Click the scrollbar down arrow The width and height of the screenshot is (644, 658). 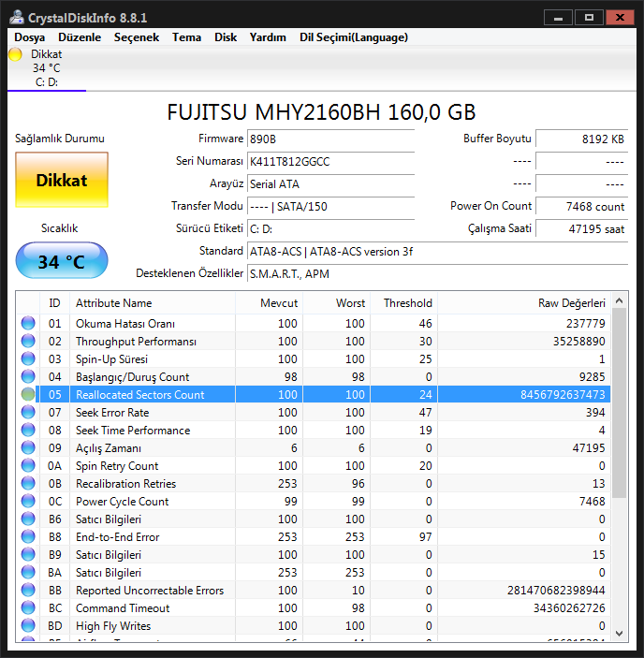pos(620,634)
